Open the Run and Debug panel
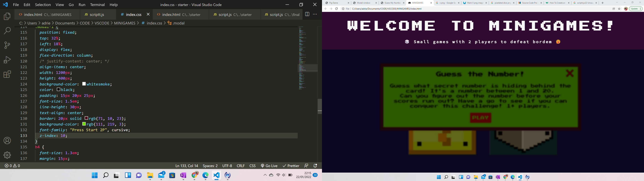The width and height of the screenshot is (644, 181). pos(7,60)
